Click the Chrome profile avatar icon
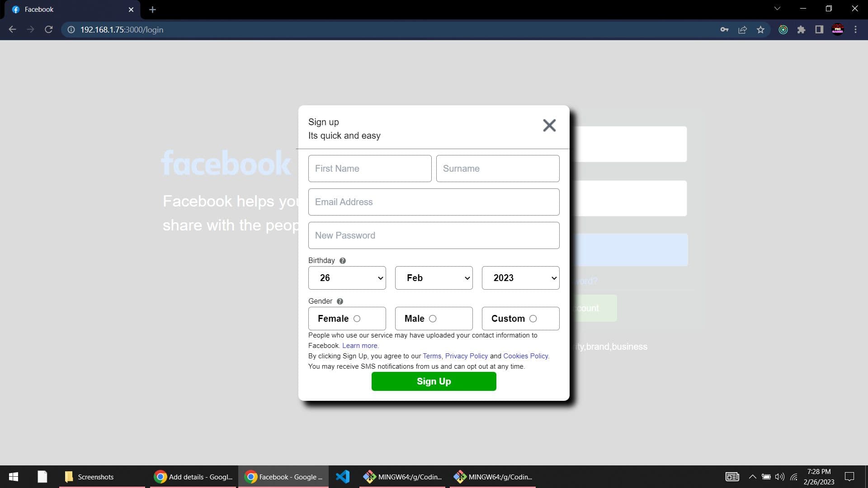Image resolution: width=868 pixels, height=488 pixels. 838,29
